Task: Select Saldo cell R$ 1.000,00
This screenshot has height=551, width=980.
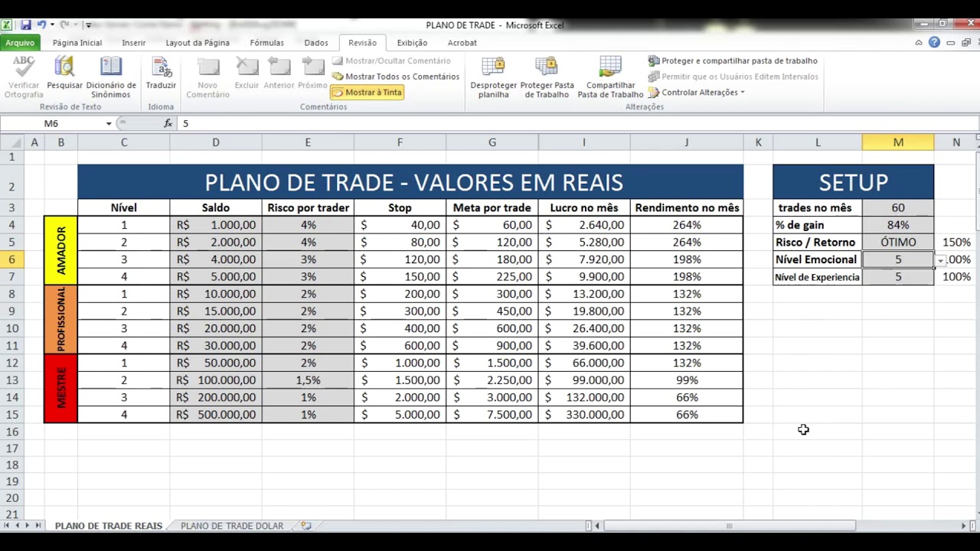Action: [216, 225]
